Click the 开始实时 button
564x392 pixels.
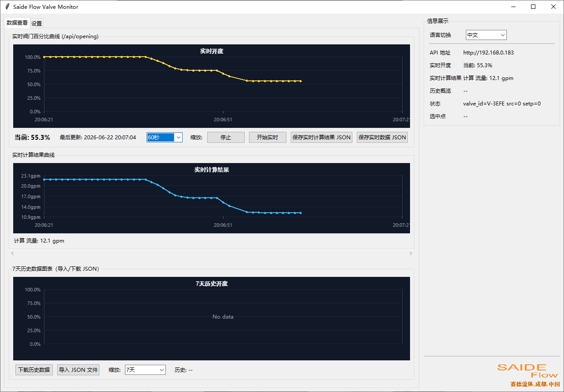point(267,138)
